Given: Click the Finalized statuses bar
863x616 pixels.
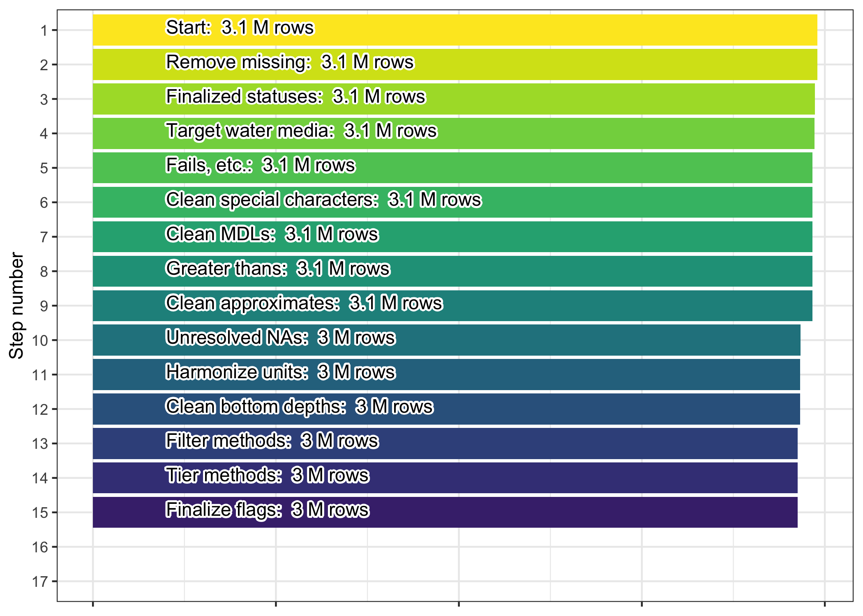Looking at the screenshot, I should (x=454, y=99).
